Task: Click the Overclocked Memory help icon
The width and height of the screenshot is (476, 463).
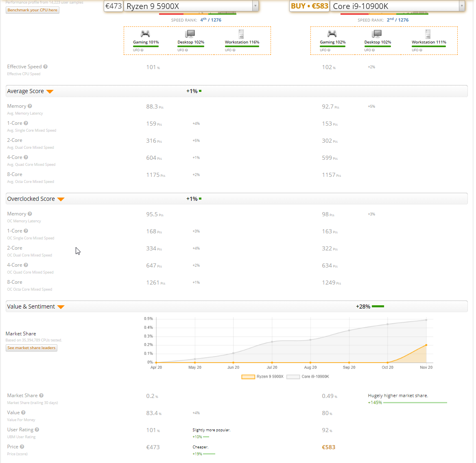Action: [30, 213]
